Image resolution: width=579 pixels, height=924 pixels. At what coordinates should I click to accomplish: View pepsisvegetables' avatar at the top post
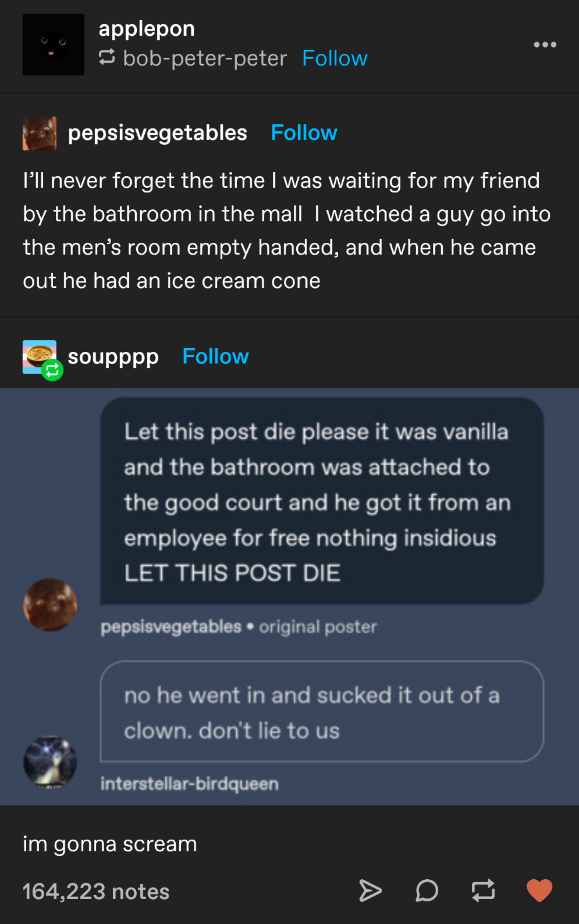(x=40, y=133)
